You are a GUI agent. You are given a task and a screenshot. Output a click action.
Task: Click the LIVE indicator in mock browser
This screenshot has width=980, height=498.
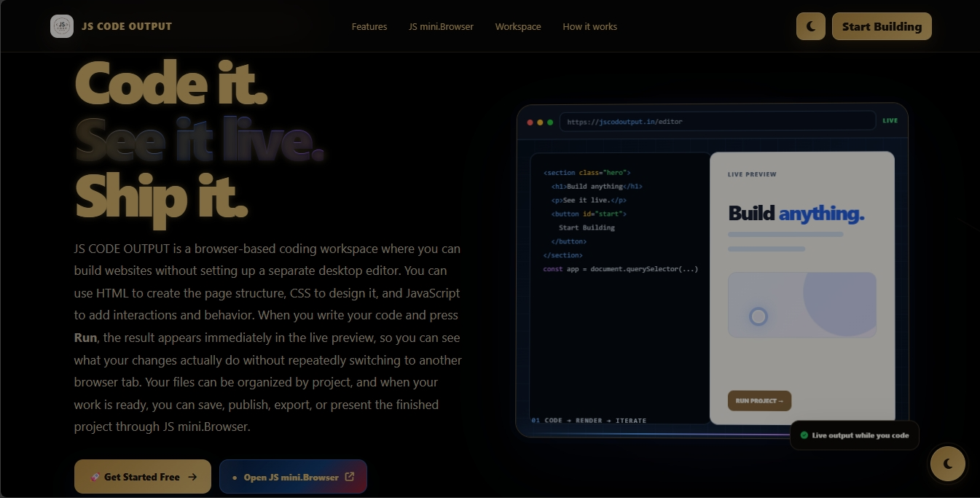(x=890, y=121)
